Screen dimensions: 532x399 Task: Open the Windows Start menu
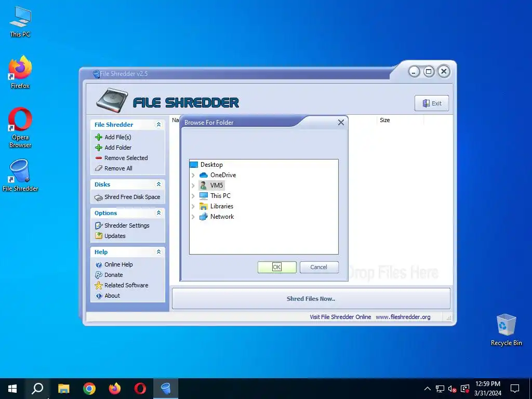click(12, 389)
